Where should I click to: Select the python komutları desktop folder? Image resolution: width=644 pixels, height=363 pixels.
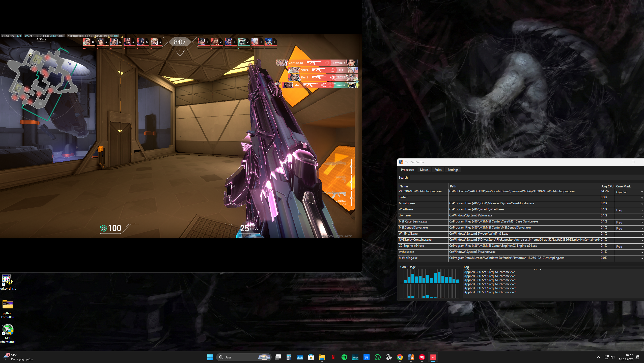coord(8,309)
